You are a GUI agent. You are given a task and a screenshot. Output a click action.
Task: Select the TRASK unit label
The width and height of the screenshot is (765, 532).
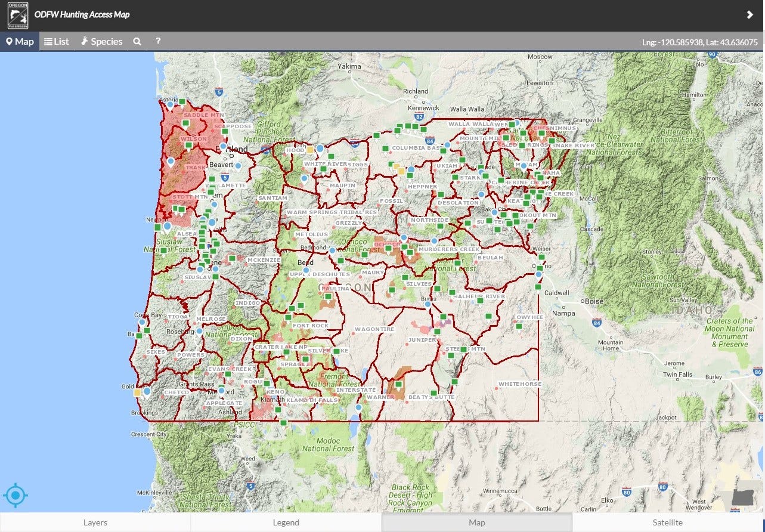pos(195,168)
